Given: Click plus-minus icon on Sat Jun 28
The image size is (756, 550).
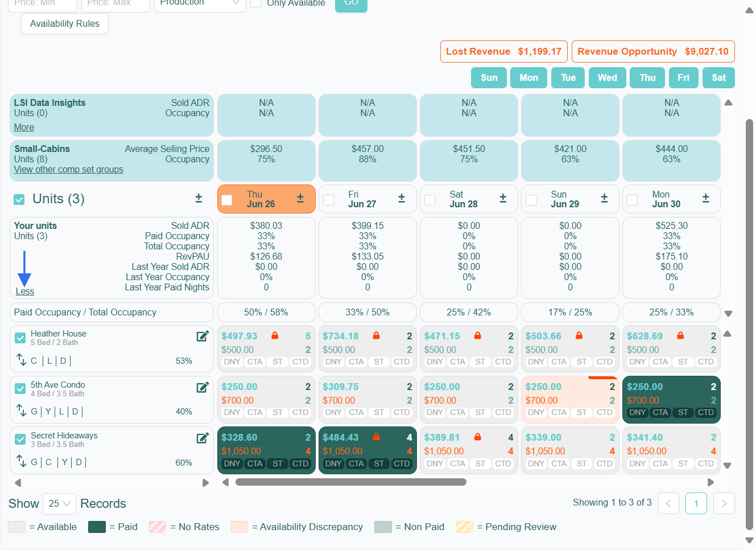Looking at the screenshot, I should pos(503,198).
